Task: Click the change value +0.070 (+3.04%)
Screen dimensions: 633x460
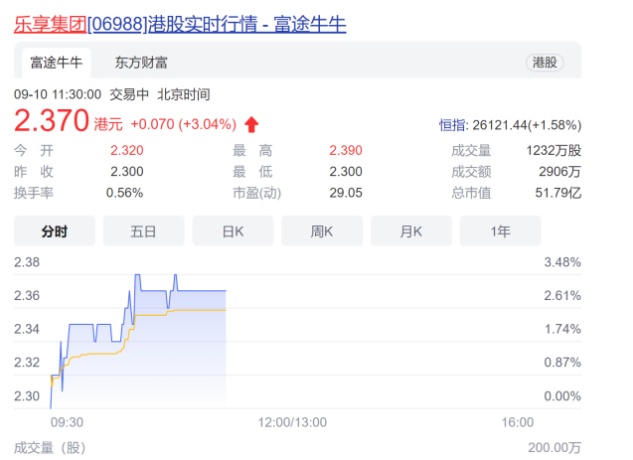Action: point(184,124)
